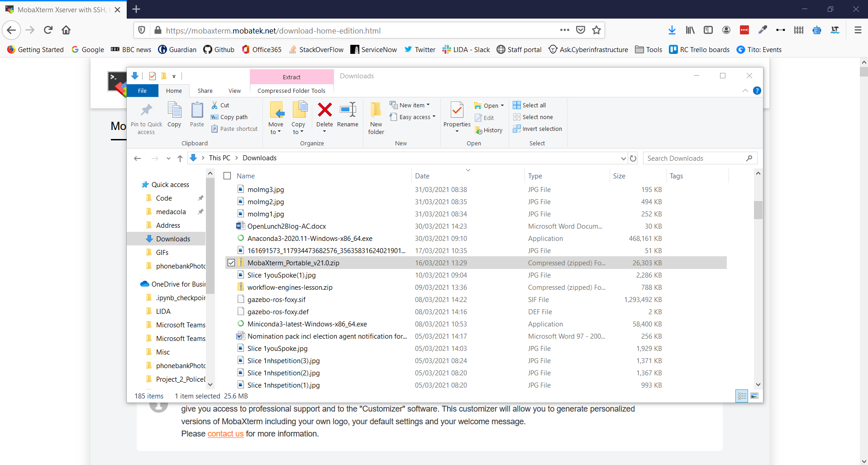Open the Github bookmark

[219, 49]
